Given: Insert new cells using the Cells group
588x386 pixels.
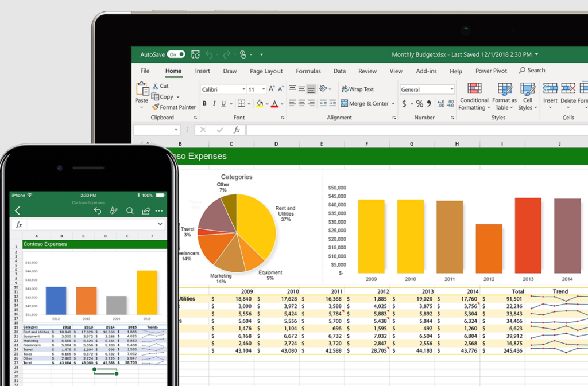Looking at the screenshot, I should point(550,96).
